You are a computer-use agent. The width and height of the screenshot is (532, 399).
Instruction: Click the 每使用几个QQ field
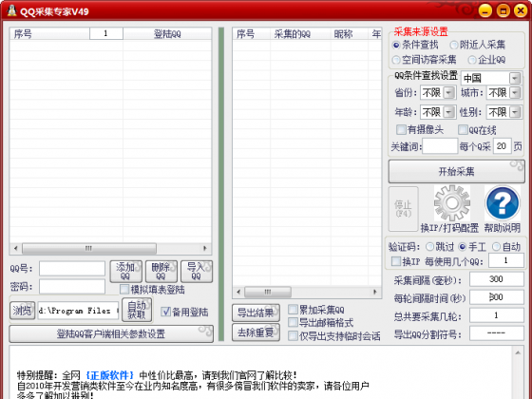[x=505, y=260]
